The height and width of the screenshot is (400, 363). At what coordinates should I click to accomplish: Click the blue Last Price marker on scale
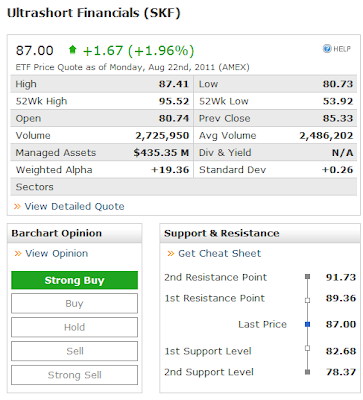[x=307, y=324]
